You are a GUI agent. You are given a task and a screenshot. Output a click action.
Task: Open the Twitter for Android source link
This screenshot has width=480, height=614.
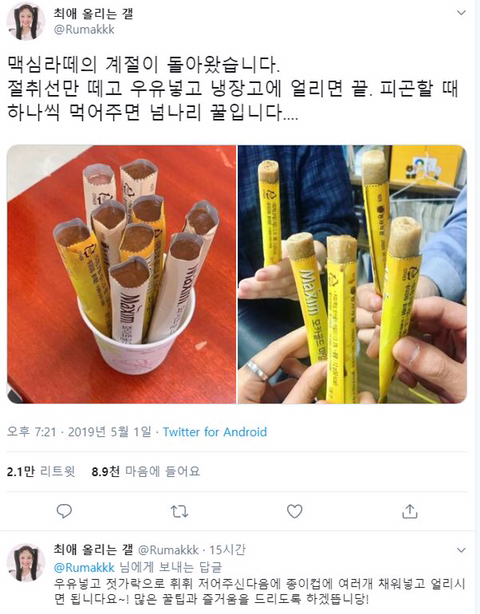215,432
